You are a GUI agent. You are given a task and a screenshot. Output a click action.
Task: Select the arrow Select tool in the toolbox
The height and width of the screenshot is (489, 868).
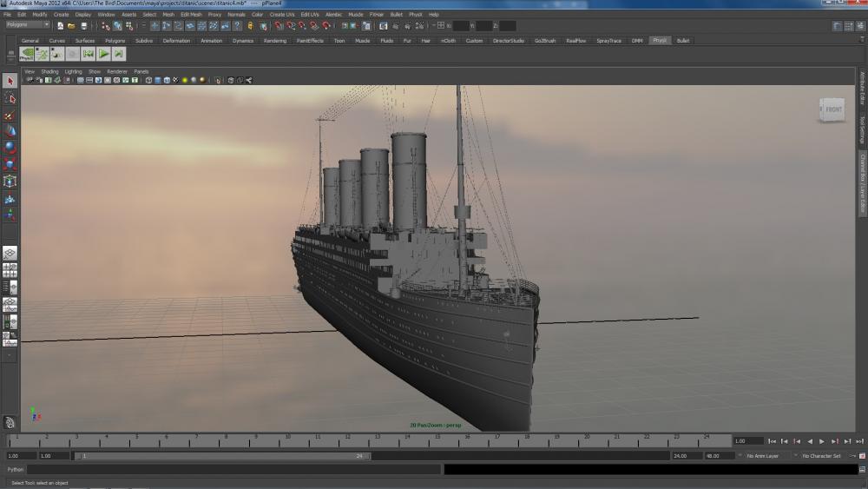(10, 82)
